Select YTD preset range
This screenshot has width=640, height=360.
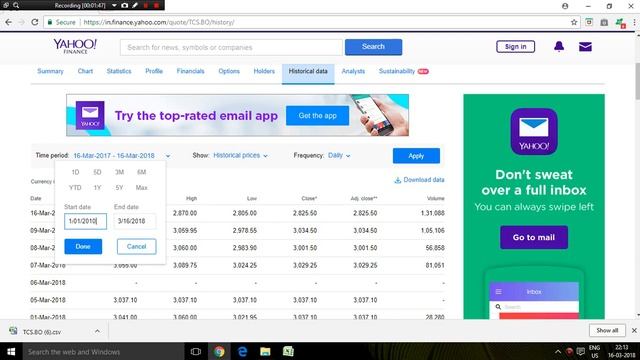coord(75,188)
